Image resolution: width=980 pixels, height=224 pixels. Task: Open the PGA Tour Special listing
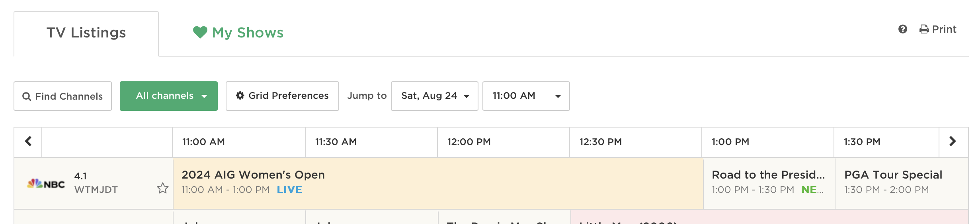click(x=893, y=175)
